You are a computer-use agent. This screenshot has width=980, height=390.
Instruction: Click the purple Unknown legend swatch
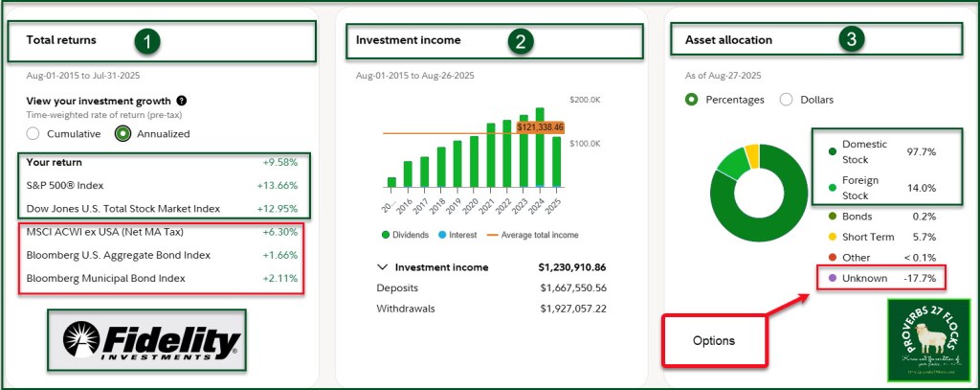pos(831,278)
